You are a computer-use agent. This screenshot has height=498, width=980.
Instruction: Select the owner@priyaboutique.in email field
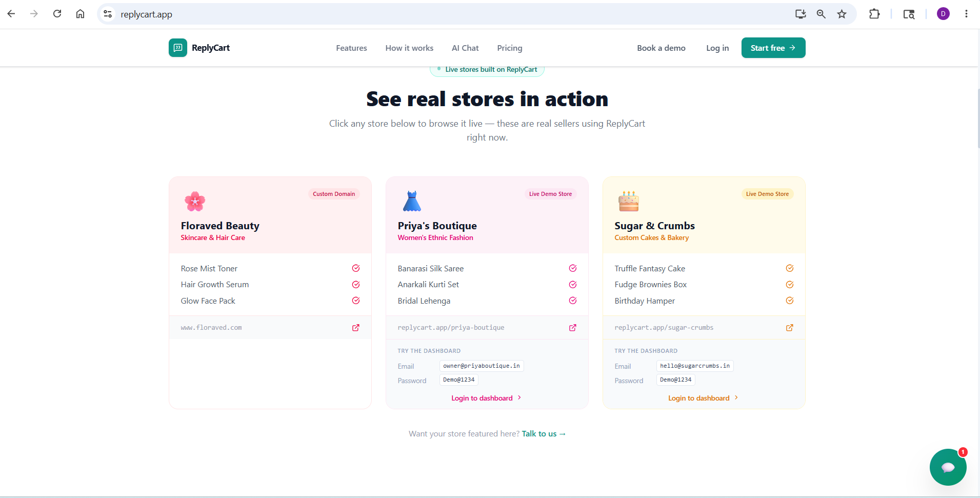[482, 366]
